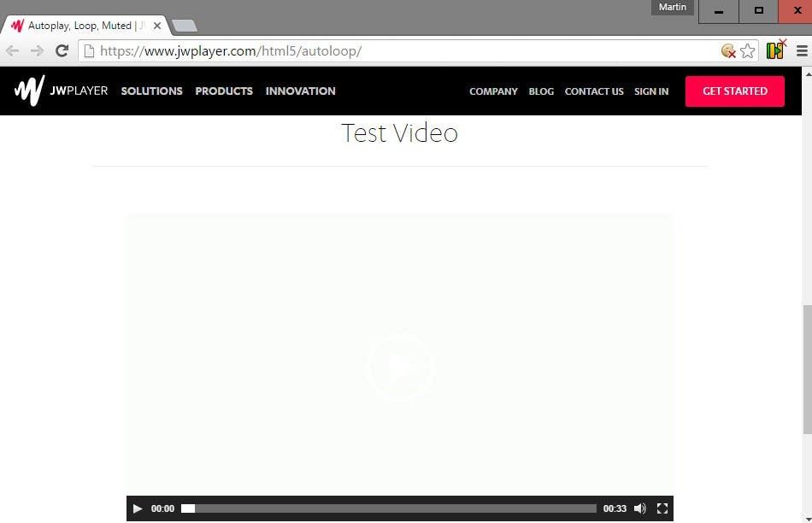This screenshot has width=812, height=523.
Task: Select the Autoplay, Loop, Muted tab
Action: [85, 26]
